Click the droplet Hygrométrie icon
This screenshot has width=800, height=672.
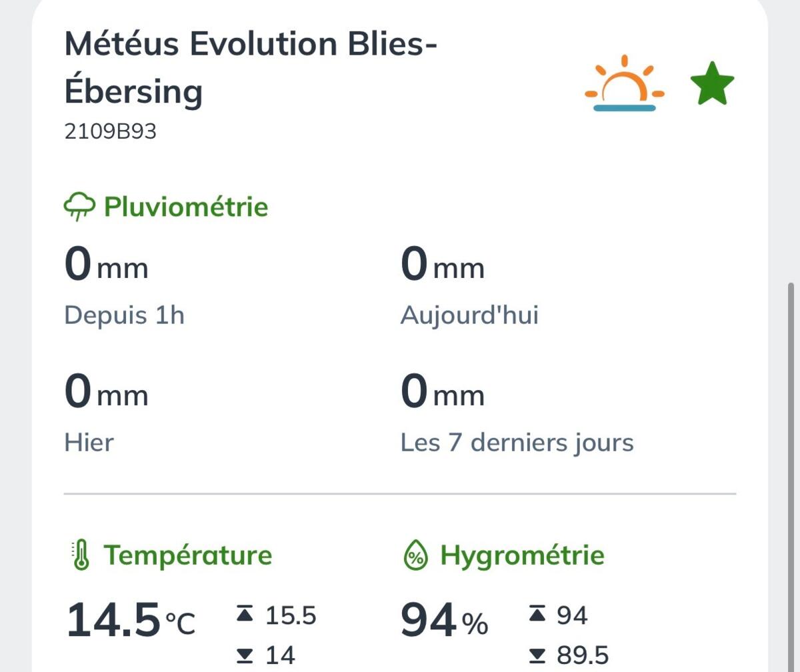pyautogui.click(x=416, y=556)
